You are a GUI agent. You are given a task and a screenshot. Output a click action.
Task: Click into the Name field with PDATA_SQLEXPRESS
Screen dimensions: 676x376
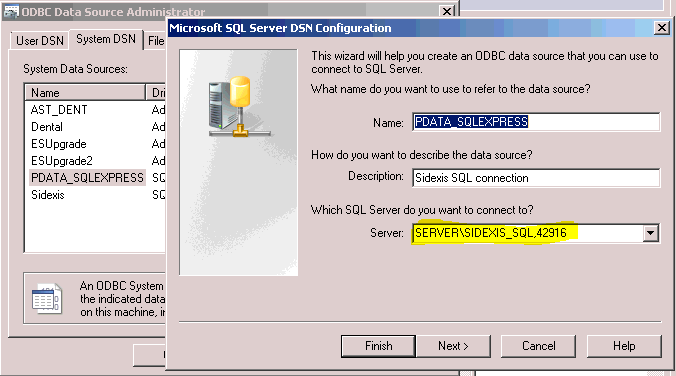[x=535, y=122]
